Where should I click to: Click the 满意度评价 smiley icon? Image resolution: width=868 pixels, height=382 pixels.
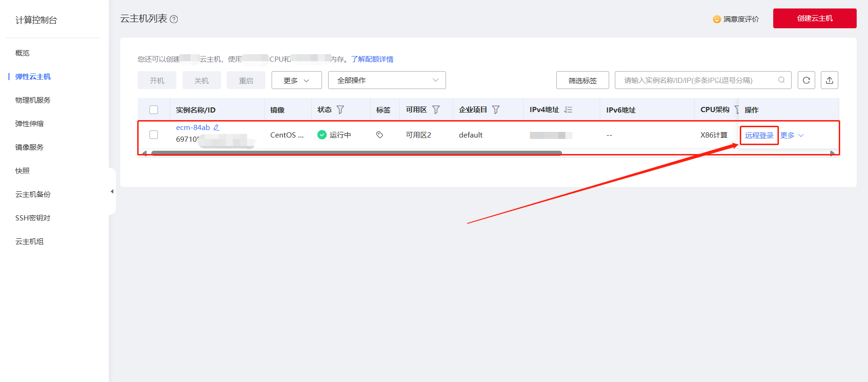[717, 19]
